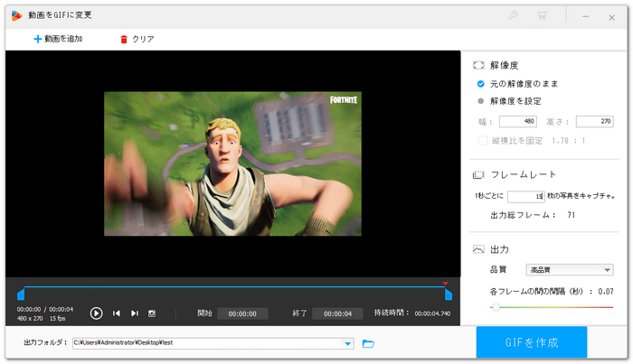This screenshot has width=633, height=364.
Task: Click the app logo in title bar
Action: coord(17,15)
